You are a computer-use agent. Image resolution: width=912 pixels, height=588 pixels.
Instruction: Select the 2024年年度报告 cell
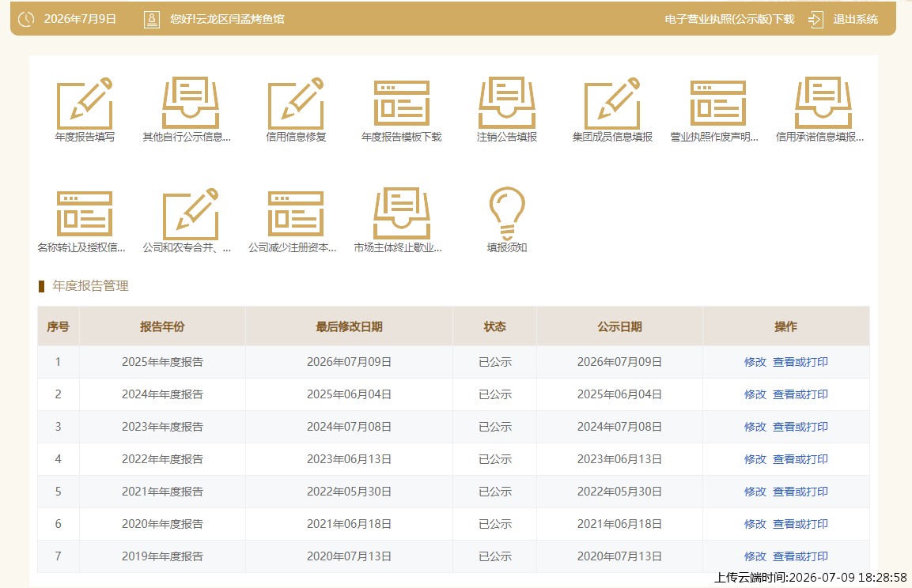(x=162, y=394)
